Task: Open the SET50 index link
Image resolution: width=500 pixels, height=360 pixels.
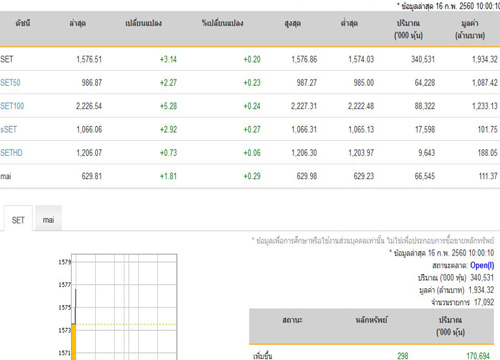Action: 10,82
